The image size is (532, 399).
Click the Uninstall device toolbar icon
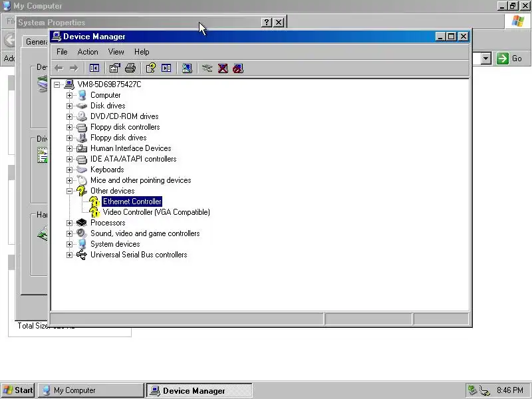tap(223, 68)
